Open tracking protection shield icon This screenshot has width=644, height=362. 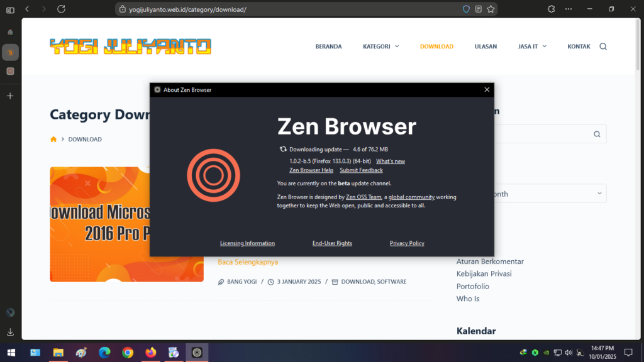pos(466,9)
